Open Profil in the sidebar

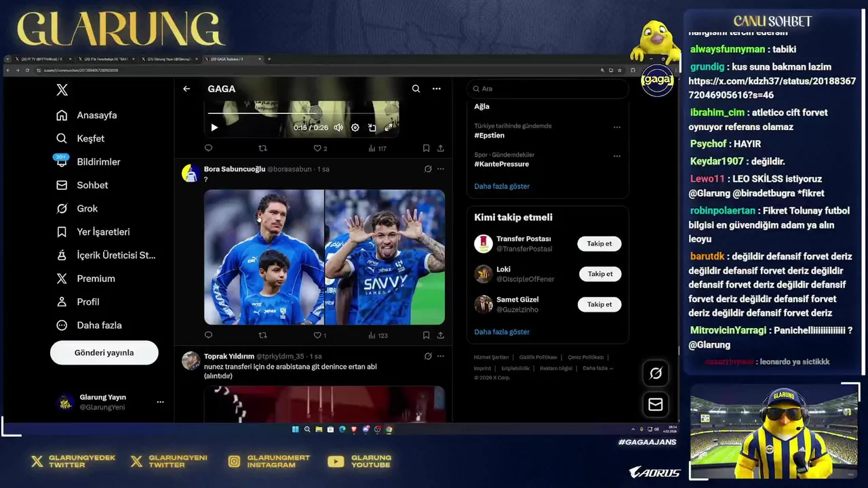tap(78, 302)
